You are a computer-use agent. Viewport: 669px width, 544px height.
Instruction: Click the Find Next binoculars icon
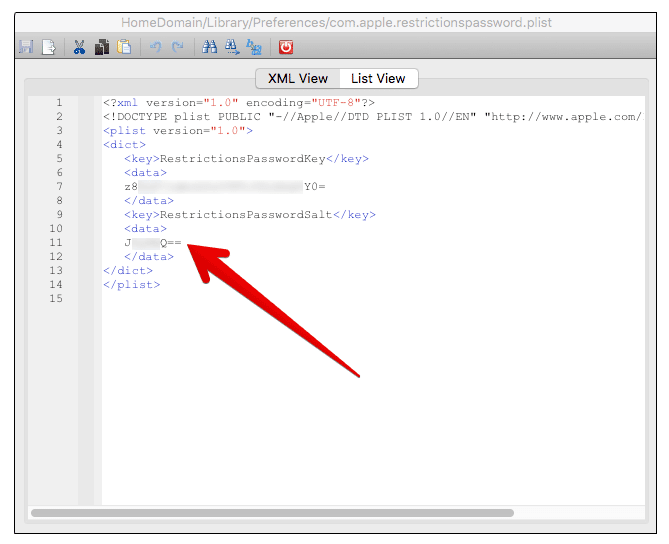[x=232, y=47]
